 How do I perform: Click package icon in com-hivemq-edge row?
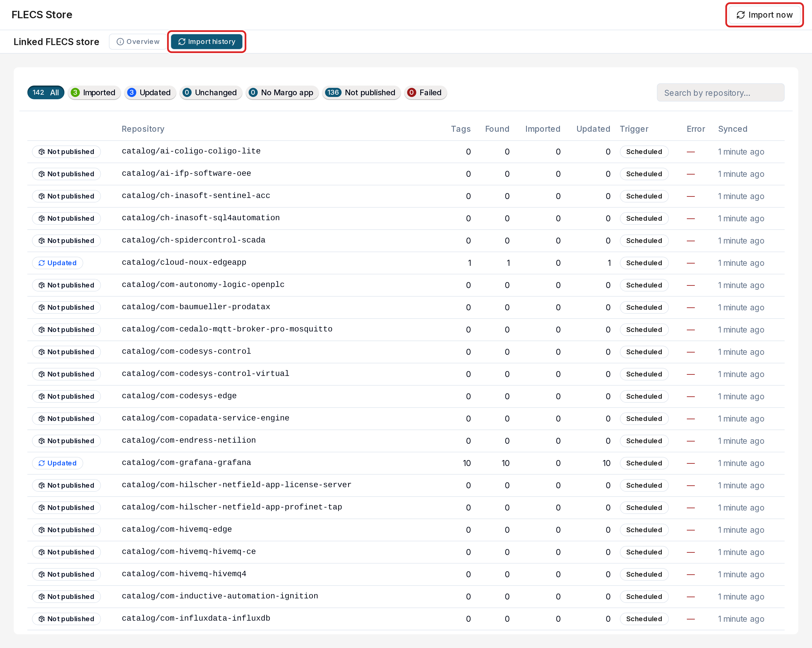tap(42, 530)
